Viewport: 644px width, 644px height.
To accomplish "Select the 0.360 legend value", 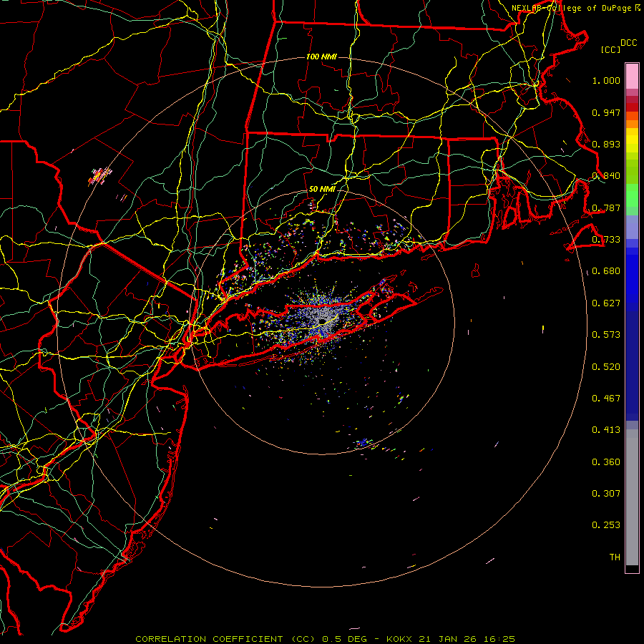I will click(x=606, y=462).
